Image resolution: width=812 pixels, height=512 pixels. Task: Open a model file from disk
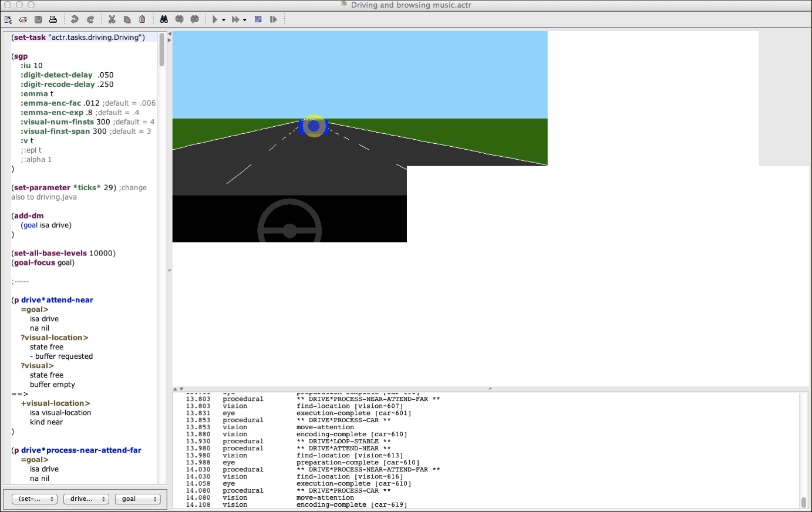point(23,19)
